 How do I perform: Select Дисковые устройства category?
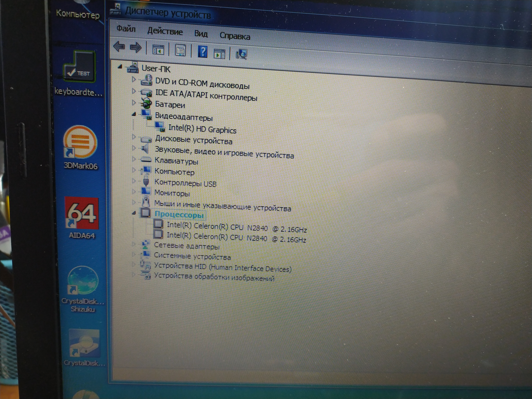point(194,140)
